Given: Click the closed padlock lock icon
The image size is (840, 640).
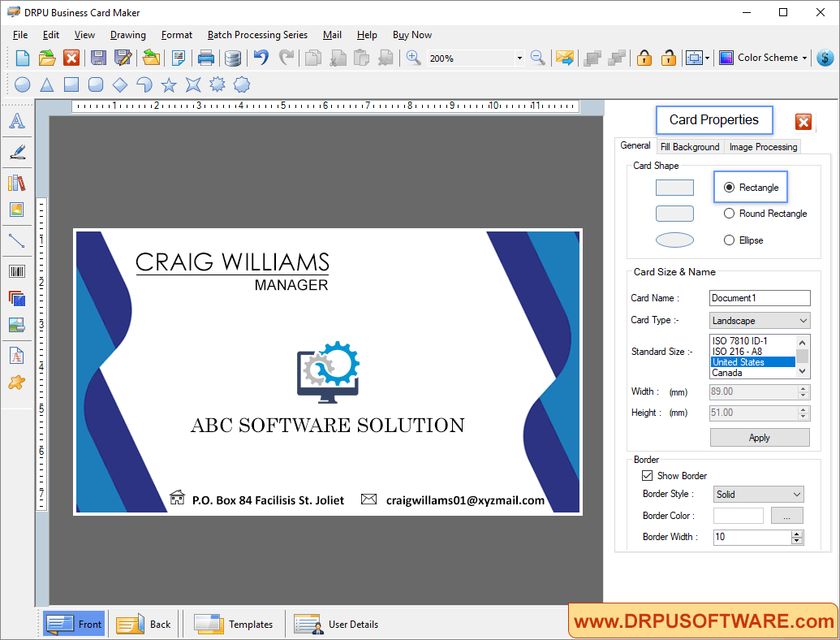Looking at the screenshot, I should 644,58.
